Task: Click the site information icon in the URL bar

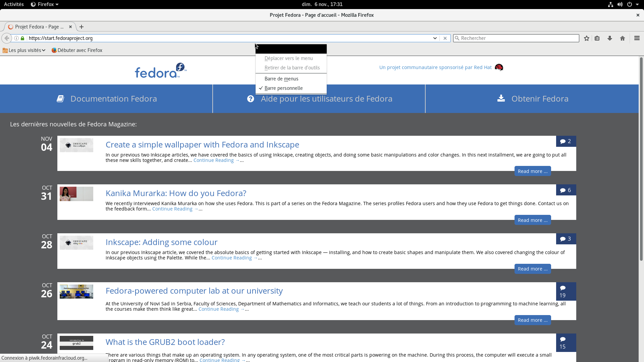Action: click(x=16, y=38)
